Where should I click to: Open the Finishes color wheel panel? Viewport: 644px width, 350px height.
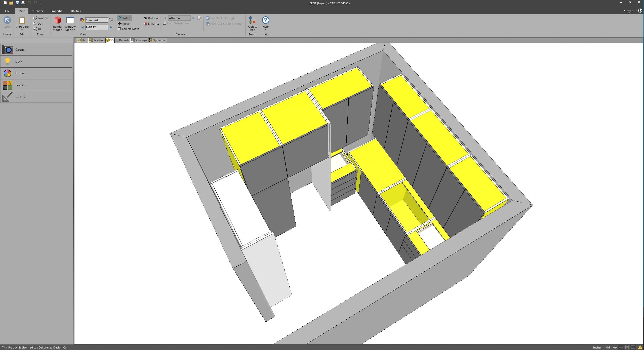pyautogui.click(x=8, y=73)
